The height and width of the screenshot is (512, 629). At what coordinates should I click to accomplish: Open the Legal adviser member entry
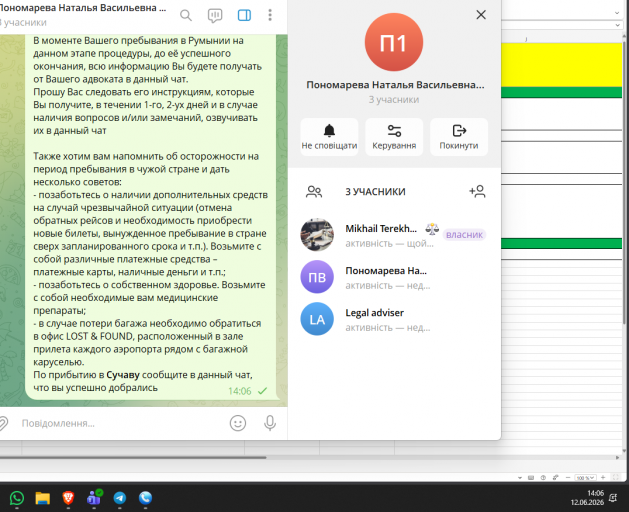click(x=394, y=319)
